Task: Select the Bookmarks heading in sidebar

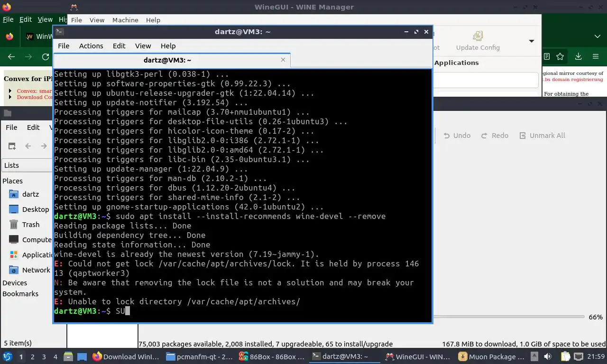Action: 20,294
